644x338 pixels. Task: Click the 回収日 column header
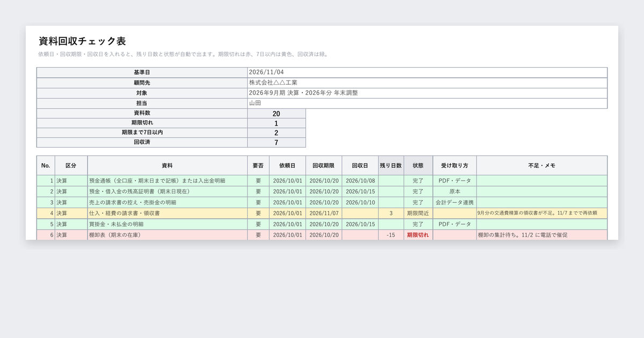click(x=360, y=166)
